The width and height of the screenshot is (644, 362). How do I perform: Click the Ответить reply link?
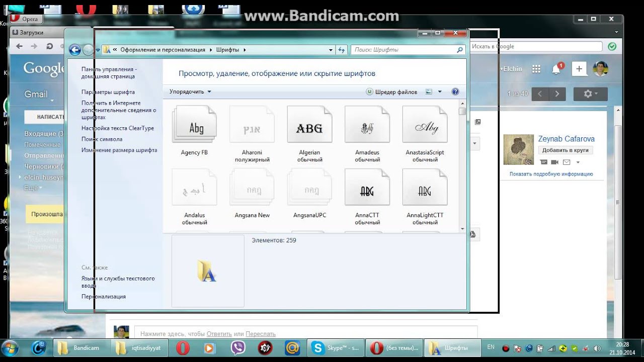coord(219,334)
